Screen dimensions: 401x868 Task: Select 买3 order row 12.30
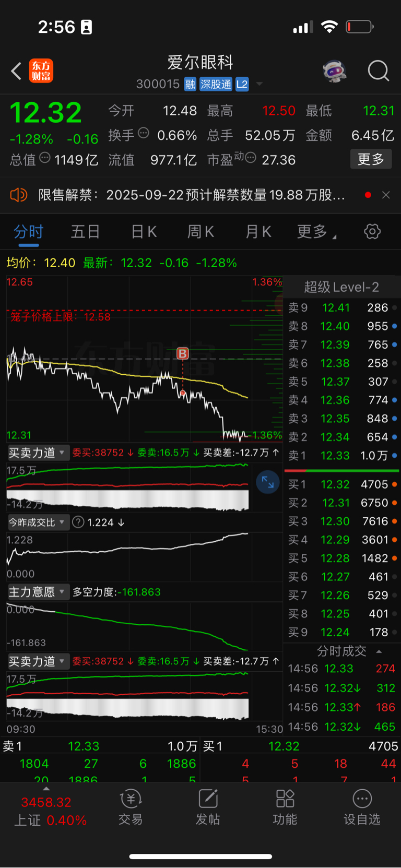click(343, 521)
